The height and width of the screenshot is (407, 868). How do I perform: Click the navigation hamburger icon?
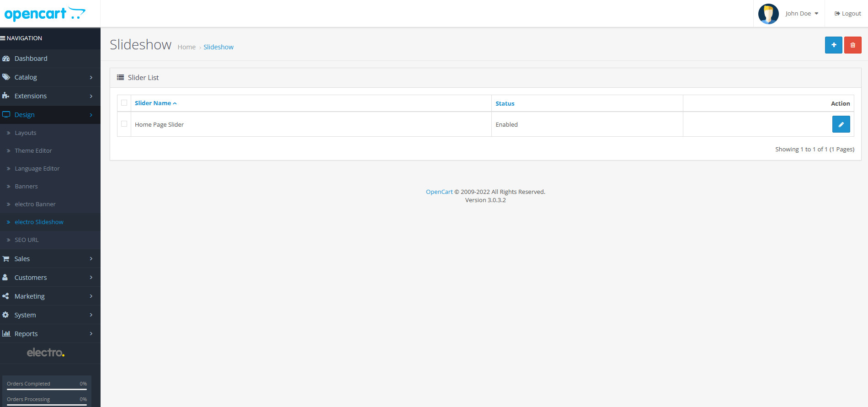tap(3, 38)
